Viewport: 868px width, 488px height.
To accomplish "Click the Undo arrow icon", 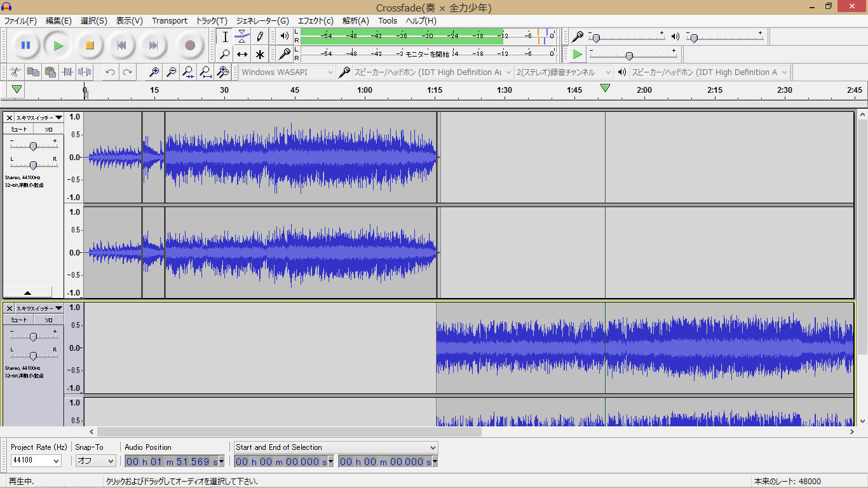I will click(110, 72).
